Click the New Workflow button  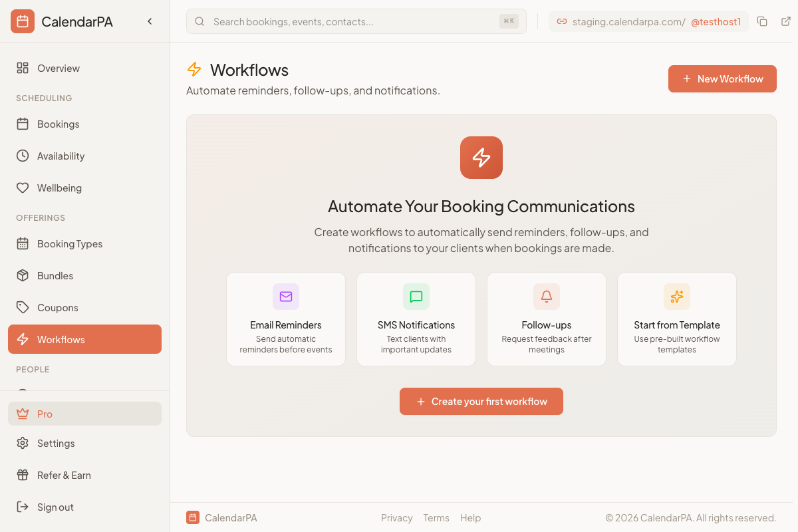[x=722, y=78]
